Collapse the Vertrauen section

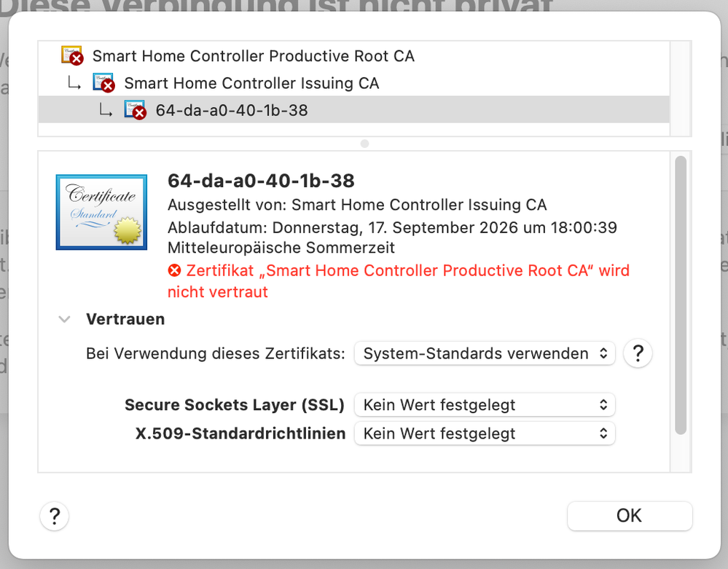[64, 319]
